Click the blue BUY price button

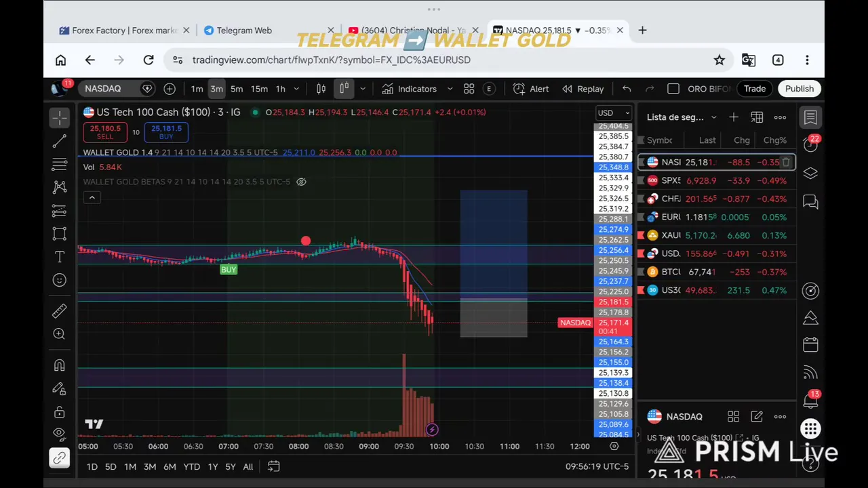coord(166,131)
